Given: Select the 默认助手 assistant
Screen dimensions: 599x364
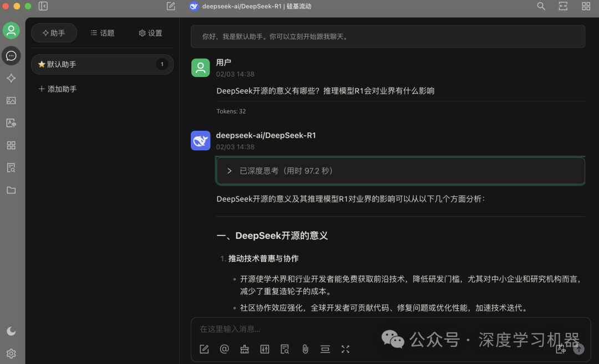Looking at the screenshot, I should click(x=102, y=64).
